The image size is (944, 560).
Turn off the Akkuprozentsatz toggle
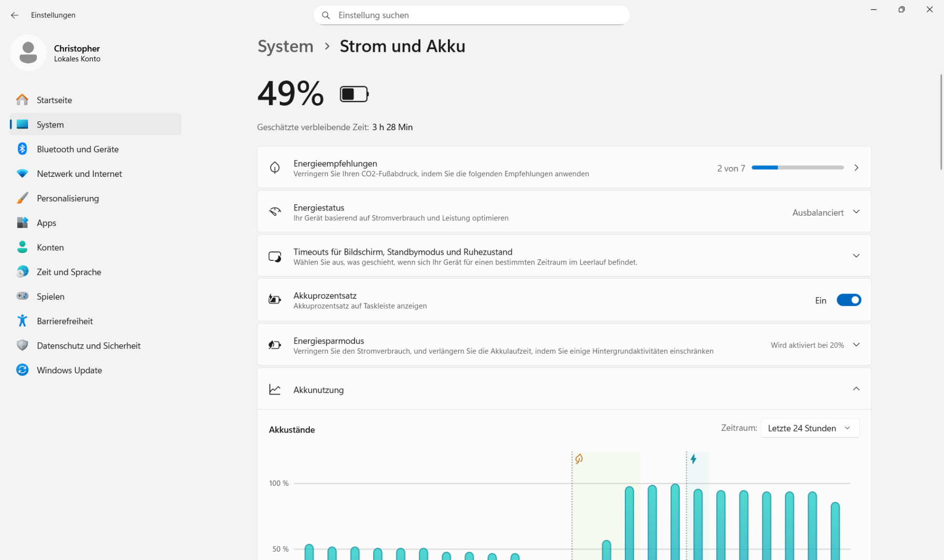849,300
